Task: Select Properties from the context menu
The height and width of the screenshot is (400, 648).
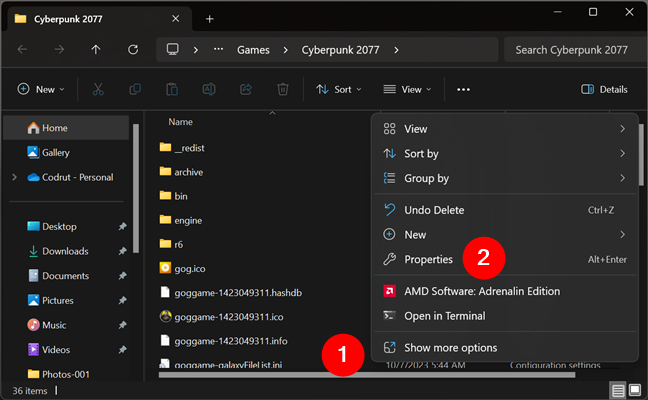Action: [x=428, y=259]
